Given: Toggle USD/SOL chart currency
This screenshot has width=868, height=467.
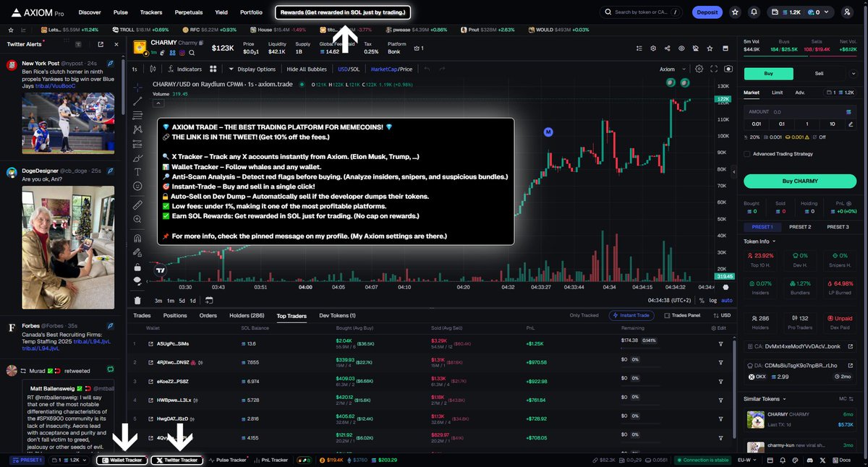Looking at the screenshot, I should (x=349, y=69).
